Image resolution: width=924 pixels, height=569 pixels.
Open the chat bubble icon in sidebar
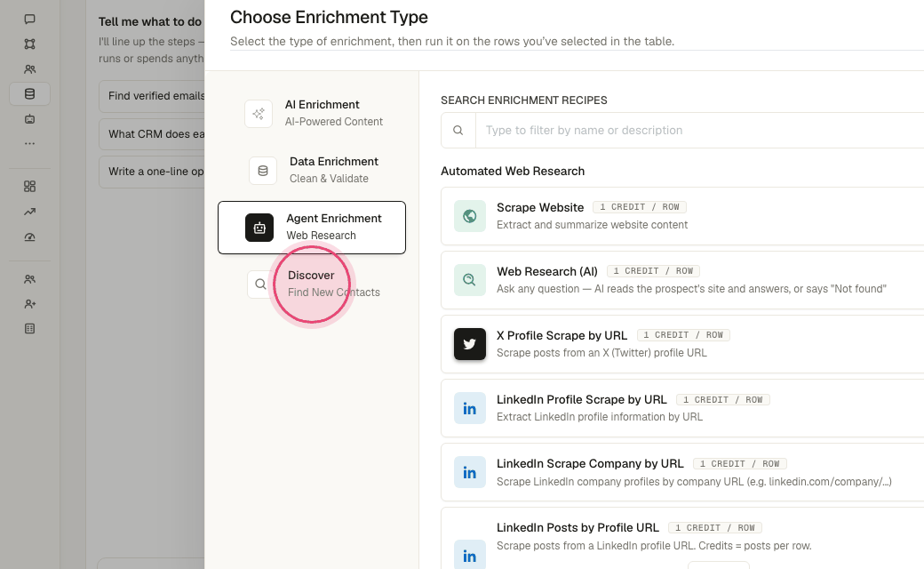29,19
